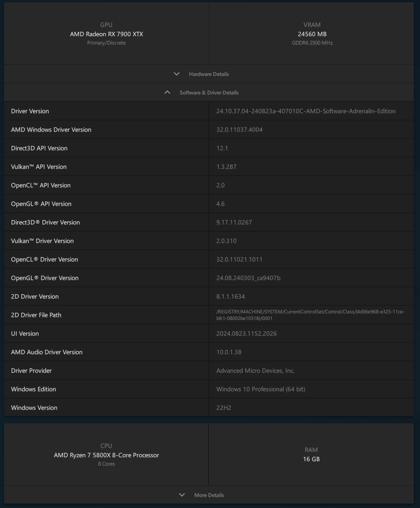Select the 2D Driver File Path registry value

click(x=310, y=315)
